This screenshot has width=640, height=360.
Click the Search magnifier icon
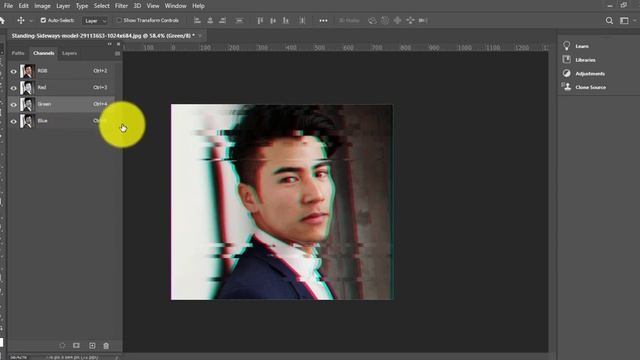609,20
